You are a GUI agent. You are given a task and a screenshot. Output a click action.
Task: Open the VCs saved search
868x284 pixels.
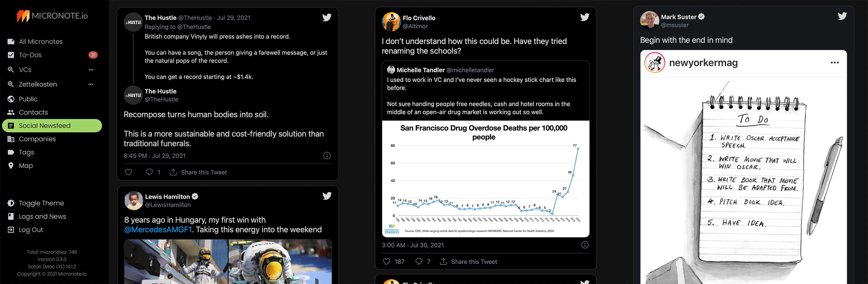click(25, 70)
